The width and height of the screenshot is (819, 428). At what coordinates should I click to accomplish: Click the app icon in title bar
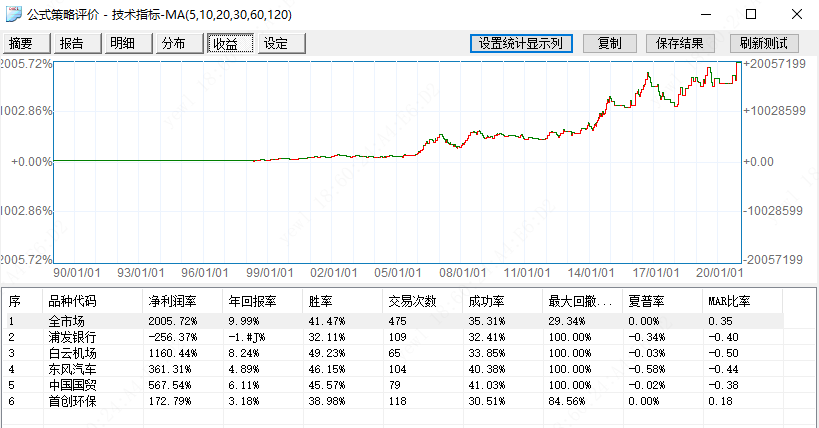[14, 14]
